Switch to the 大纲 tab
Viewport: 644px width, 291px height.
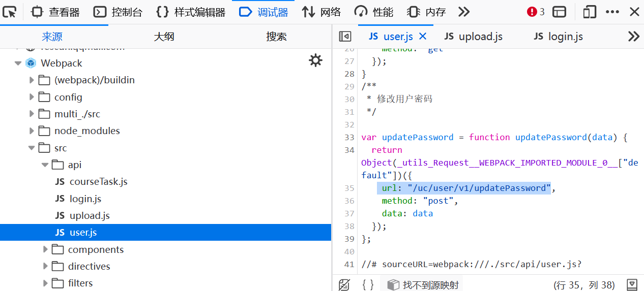pos(164,37)
